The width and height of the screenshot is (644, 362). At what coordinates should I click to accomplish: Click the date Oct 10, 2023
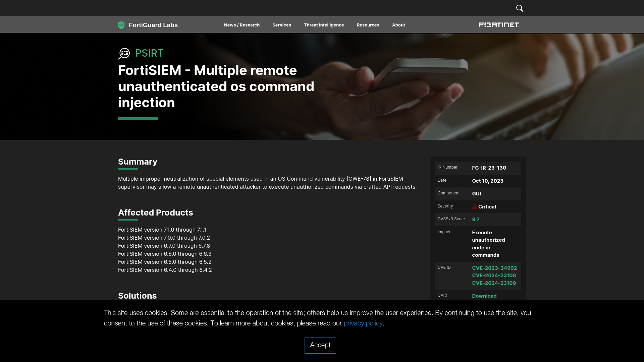488,181
